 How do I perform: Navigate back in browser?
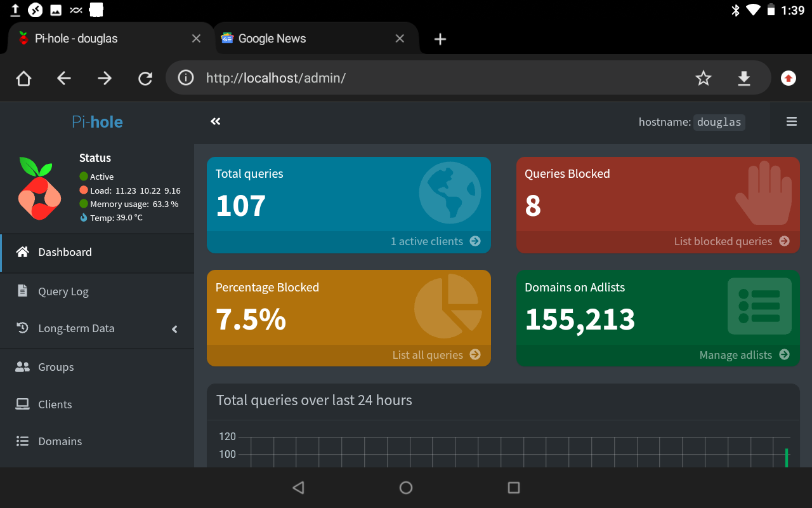click(64, 78)
